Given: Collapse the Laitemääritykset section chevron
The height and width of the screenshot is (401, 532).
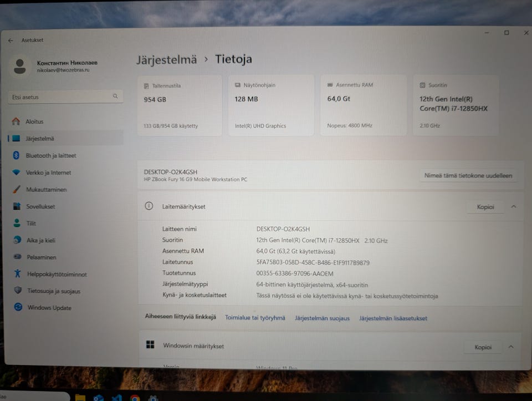Looking at the screenshot, I should [514, 206].
